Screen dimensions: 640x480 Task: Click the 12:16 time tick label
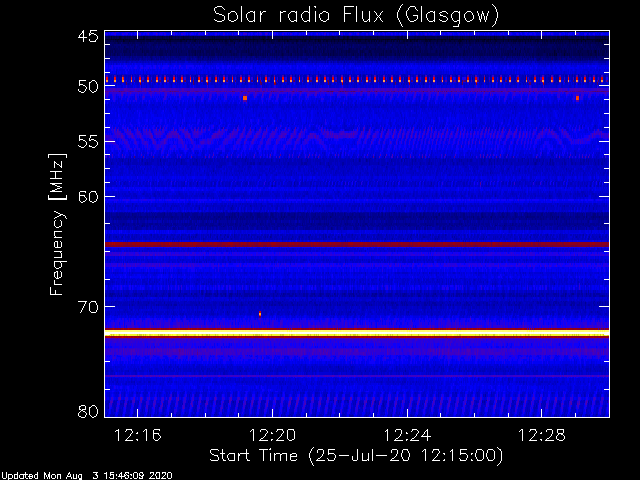[138, 436]
